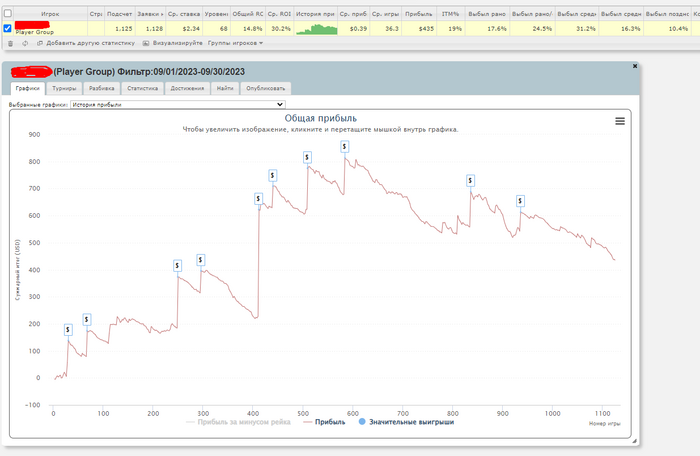Close the Player Group chart panel
The width and height of the screenshot is (700, 456).
[635, 66]
